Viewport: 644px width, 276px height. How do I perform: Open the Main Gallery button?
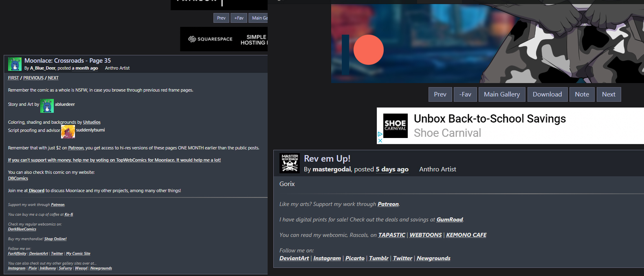pyautogui.click(x=502, y=94)
